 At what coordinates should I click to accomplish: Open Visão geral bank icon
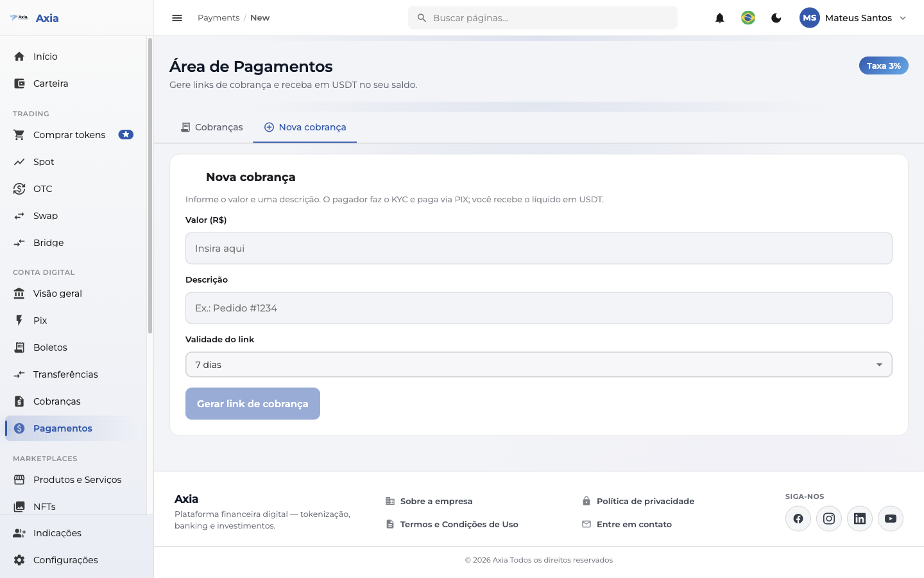[19, 293]
